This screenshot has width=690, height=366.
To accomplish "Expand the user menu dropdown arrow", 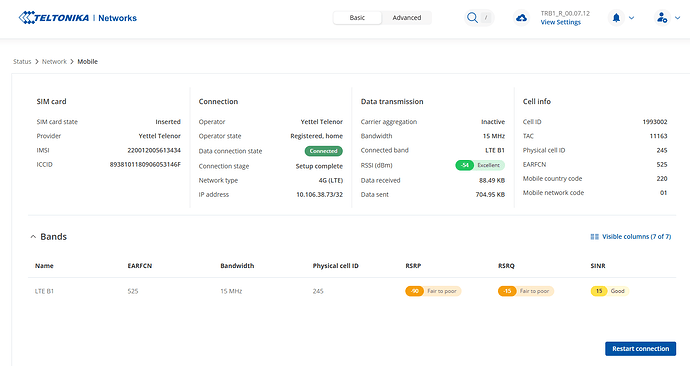I will 678,18.
